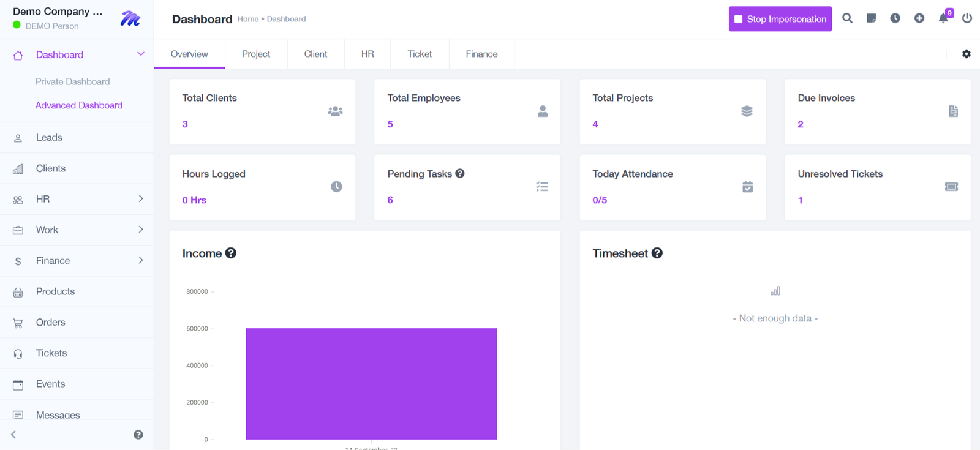Image resolution: width=980 pixels, height=450 pixels.
Task: Switch to the Ticket tab
Action: coord(420,54)
